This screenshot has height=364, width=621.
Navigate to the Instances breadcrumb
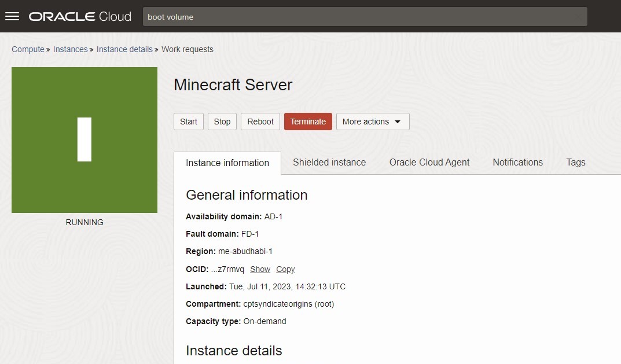click(70, 49)
